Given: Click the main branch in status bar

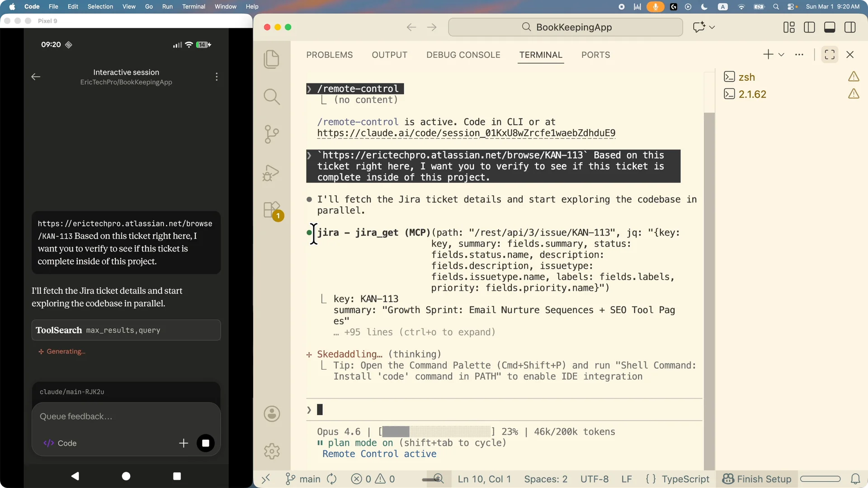Looking at the screenshot, I should 303,479.
